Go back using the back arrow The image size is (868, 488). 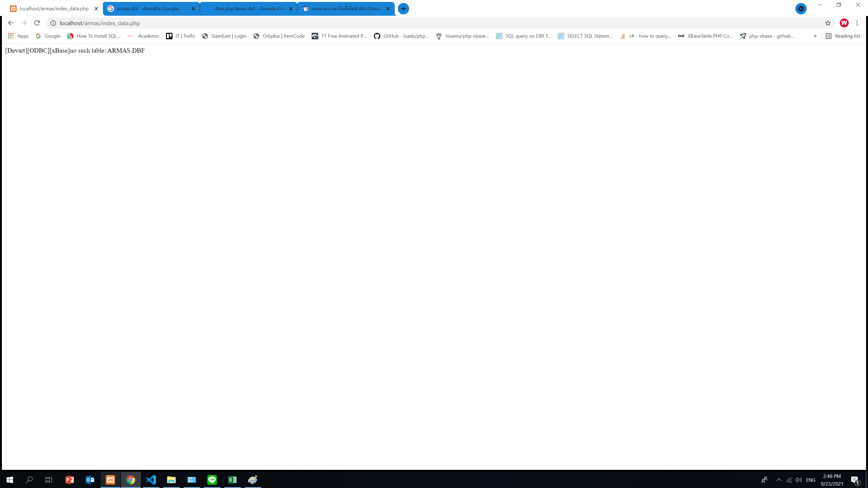point(11,23)
